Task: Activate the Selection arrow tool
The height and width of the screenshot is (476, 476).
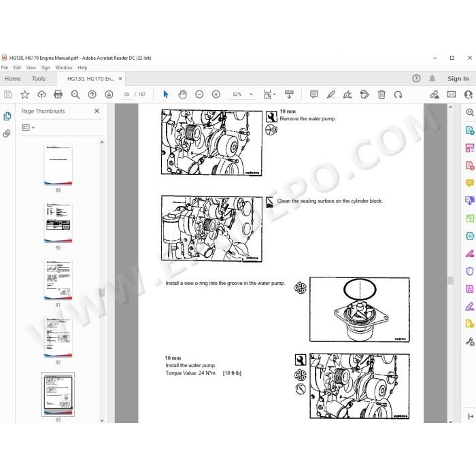Action: coord(166,95)
